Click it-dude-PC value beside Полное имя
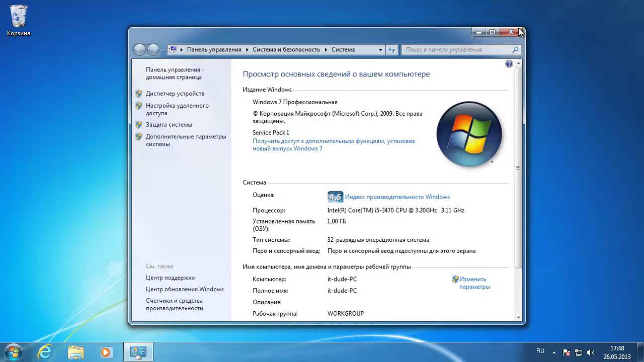The image size is (644, 362). [342, 291]
